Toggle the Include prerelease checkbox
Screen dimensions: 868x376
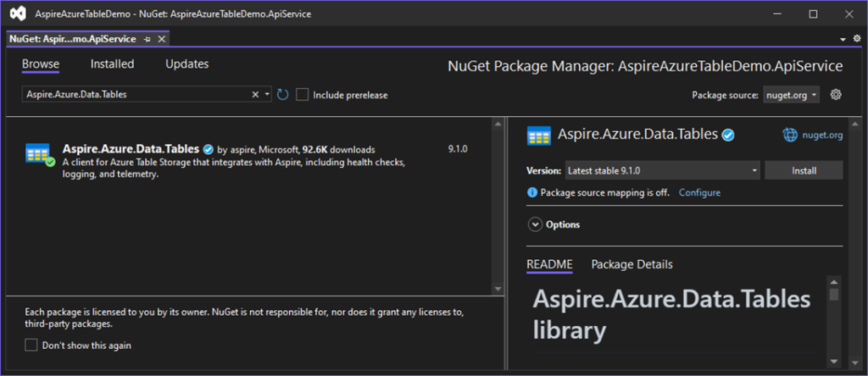(302, 95)
